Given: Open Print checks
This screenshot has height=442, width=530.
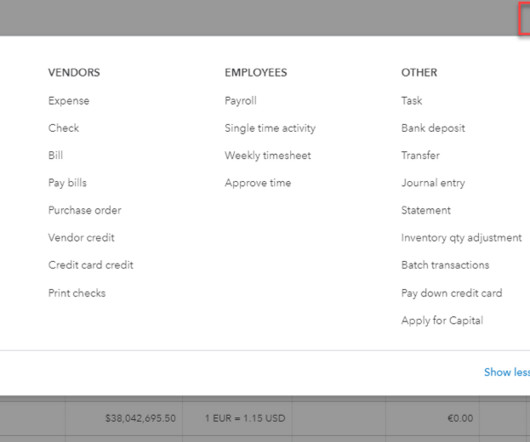Looking at the screenshot, I should coord(77,293).
